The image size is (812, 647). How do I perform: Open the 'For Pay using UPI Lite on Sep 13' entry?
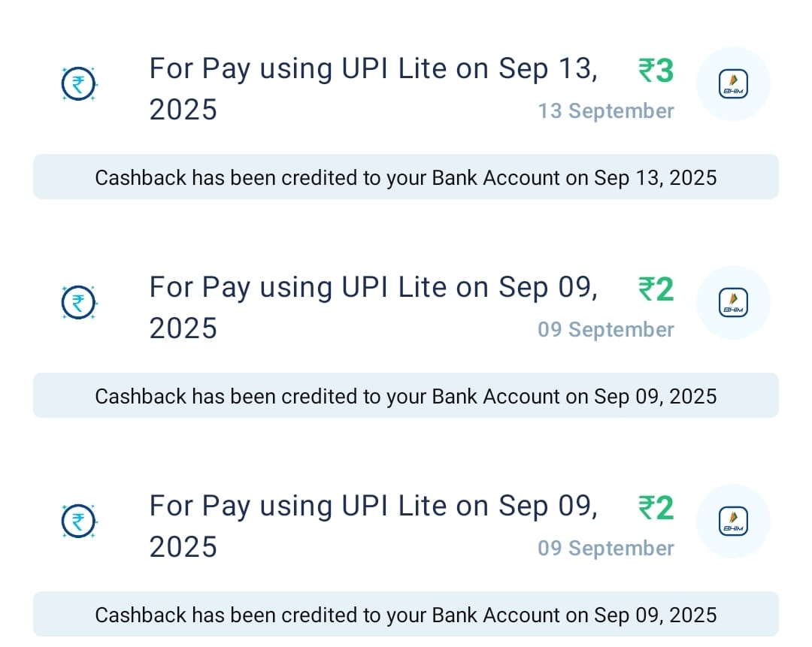pos(373,69)
